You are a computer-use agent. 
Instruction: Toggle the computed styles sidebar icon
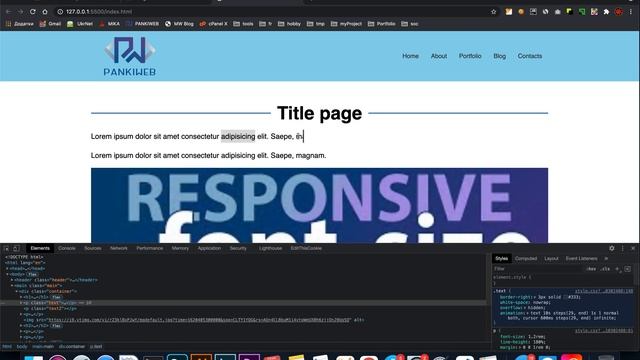pyautogui.click(x=627, y=269)
